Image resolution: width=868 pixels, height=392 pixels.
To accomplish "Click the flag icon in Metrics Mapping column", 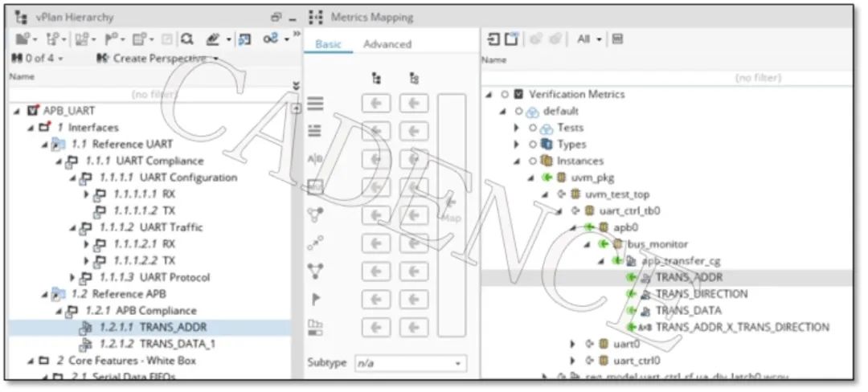I will 316,299.
